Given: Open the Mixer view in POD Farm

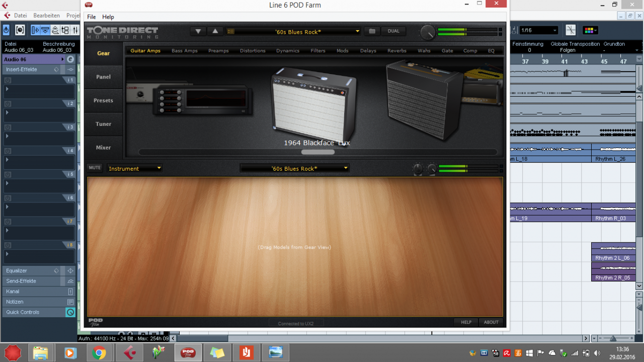Looking at the screenshot, I should pos(104,148).
